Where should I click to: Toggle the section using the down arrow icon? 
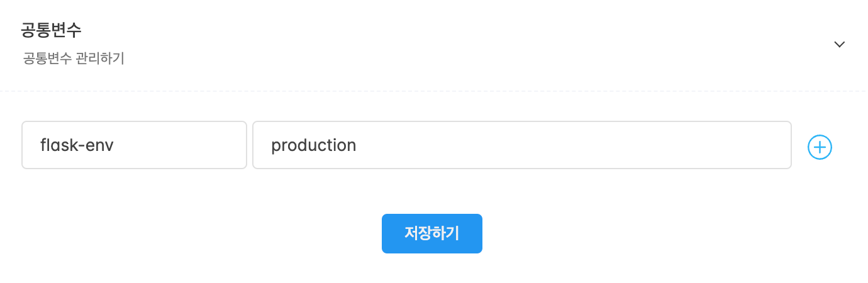tap(839, 45)
